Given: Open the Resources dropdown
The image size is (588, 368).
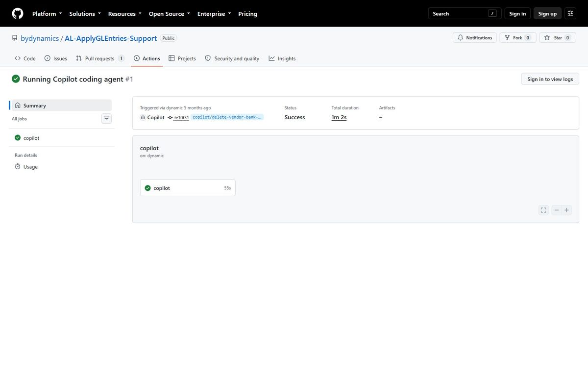Looking at the screenshot, I should click(124, 14).
